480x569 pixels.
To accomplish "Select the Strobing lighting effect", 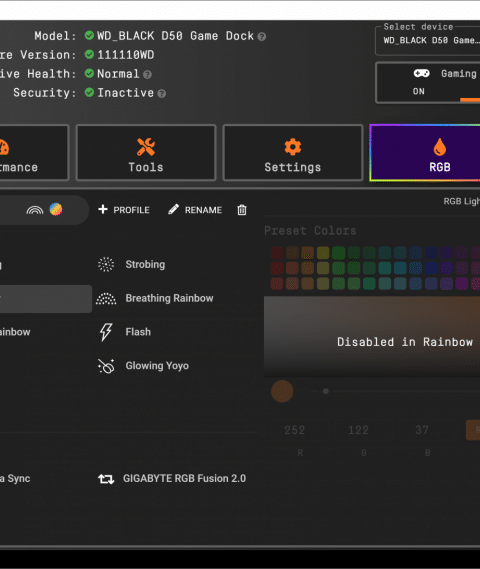I will tap(145, 265).
